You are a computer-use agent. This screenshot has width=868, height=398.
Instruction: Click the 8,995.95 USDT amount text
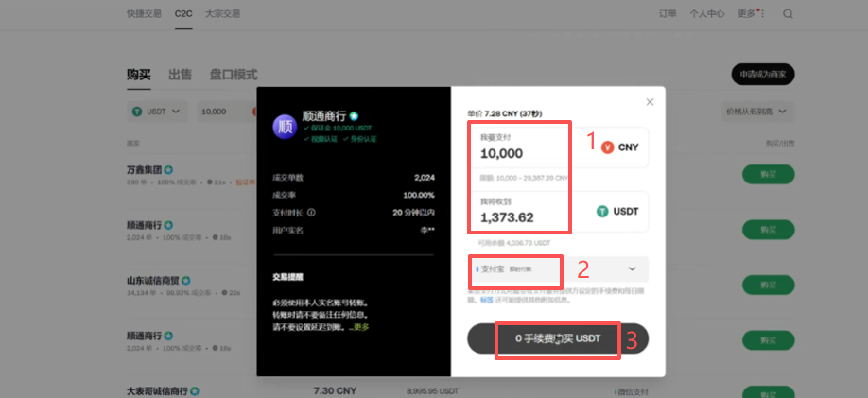click(x=432, y=391)
